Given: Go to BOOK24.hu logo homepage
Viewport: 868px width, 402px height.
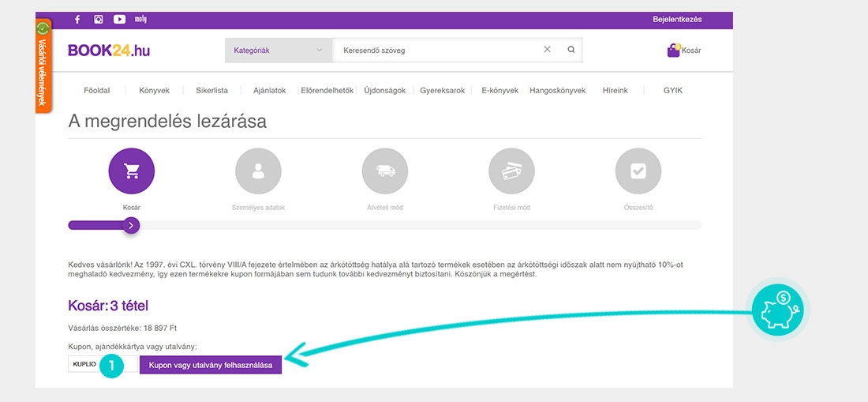Looking at the screenshot, I should pos(109,51).
